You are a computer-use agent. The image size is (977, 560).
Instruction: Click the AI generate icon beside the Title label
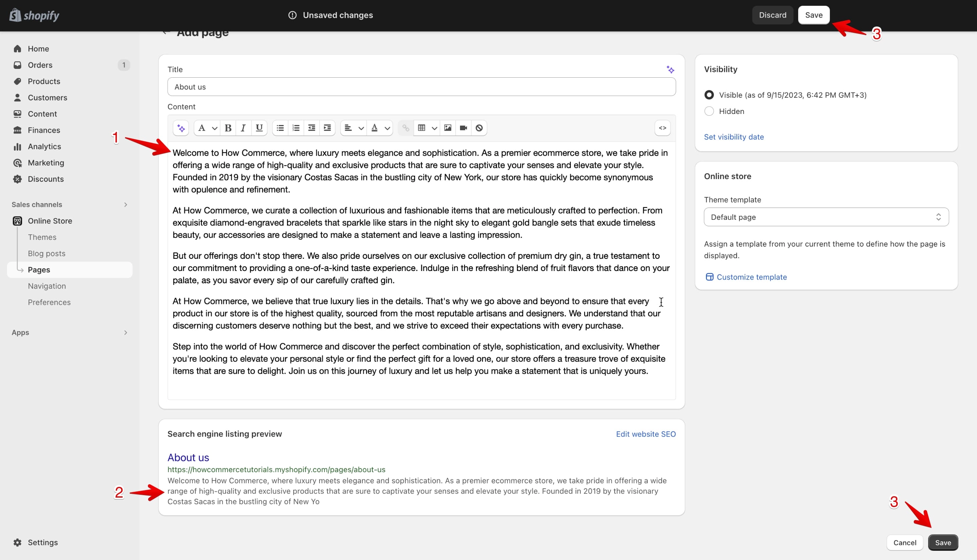tap(670, 70)
